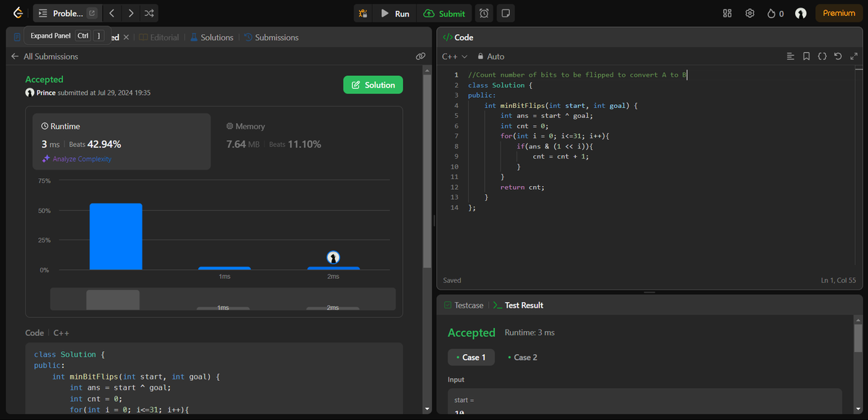Click code line 1 comment text
The image size is (868, 420).
[x=577, y=75]
